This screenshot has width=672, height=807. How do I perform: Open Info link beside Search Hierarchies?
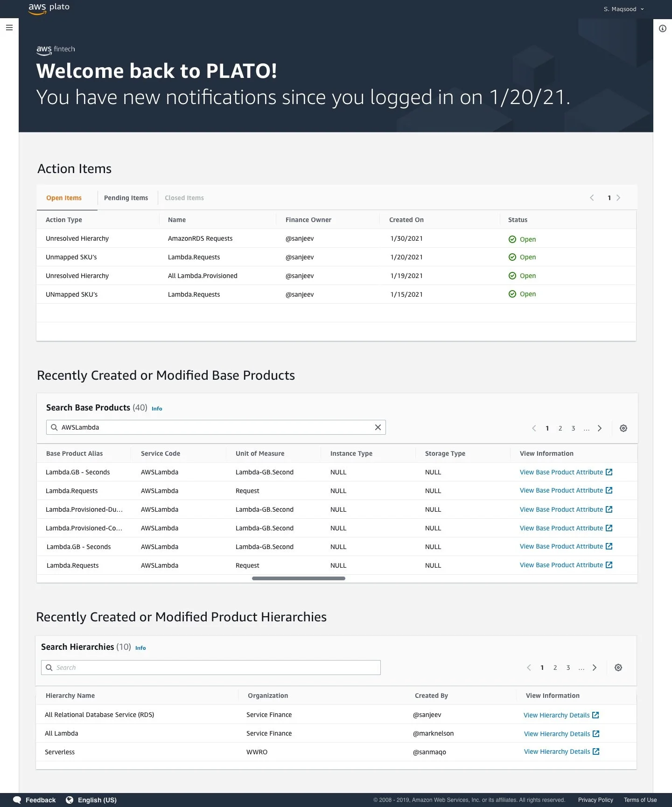[x=140, y=648]
